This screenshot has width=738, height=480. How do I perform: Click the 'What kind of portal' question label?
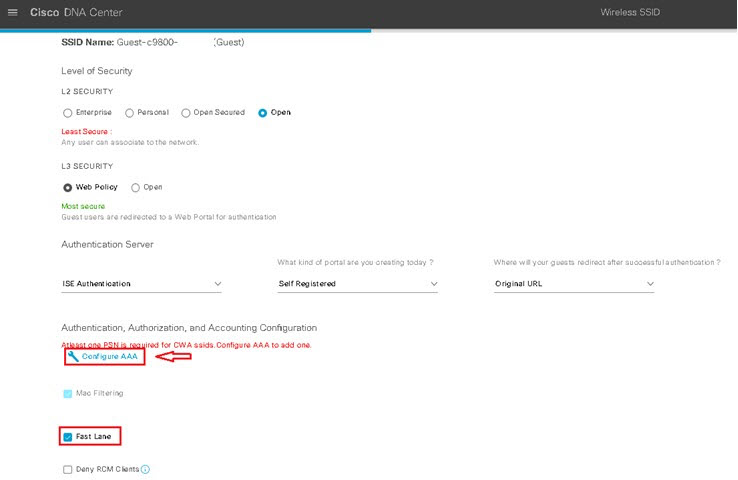coord(355,262)
